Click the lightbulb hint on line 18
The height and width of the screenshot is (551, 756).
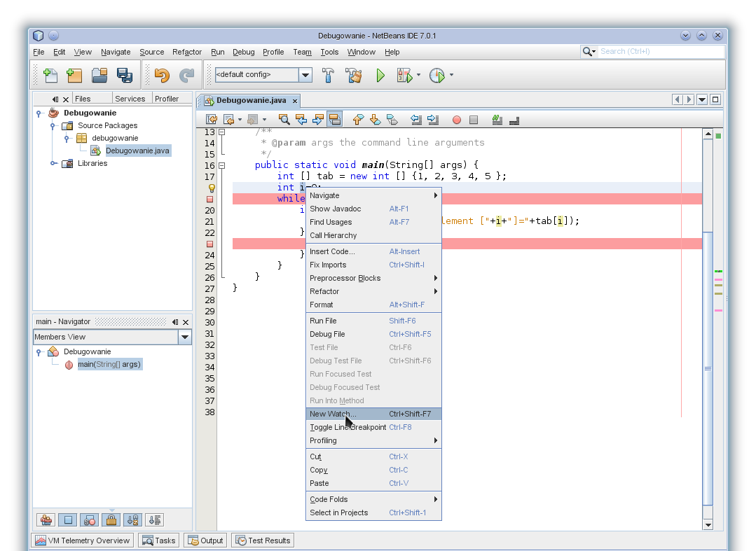(x=211, y=188)
